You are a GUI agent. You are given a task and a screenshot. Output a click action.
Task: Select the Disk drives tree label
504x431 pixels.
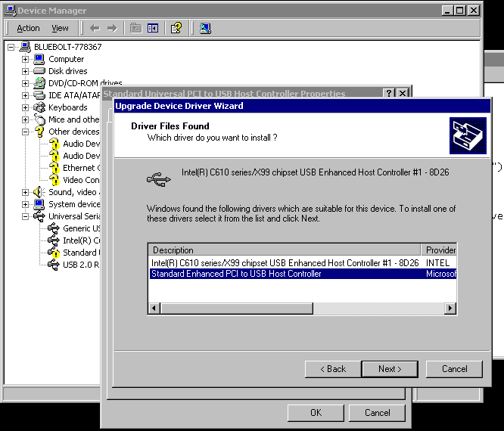click(68, 71)
